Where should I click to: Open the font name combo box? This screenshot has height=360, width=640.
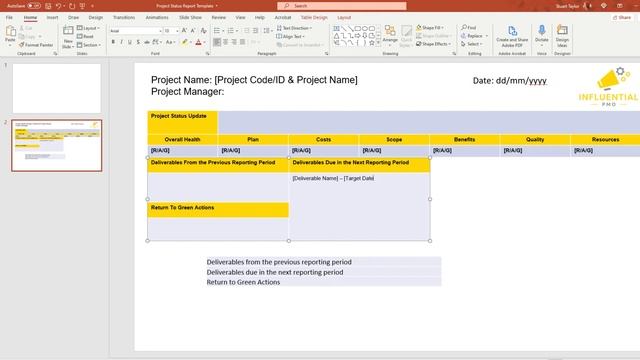136,31
